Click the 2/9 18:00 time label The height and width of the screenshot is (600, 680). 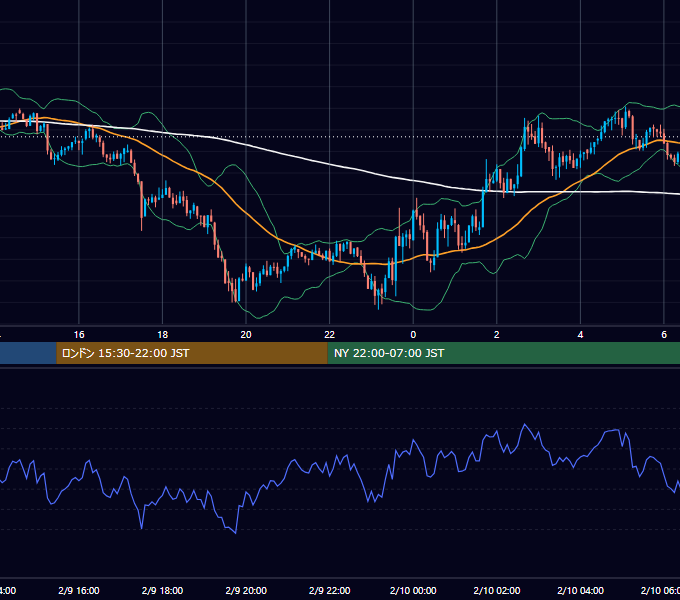point(162,590)
